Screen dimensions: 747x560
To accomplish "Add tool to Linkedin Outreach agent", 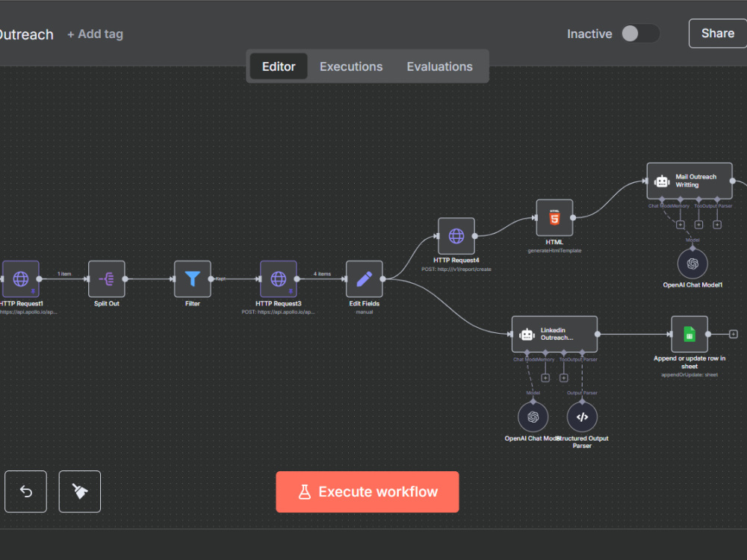I will point(563,378).
